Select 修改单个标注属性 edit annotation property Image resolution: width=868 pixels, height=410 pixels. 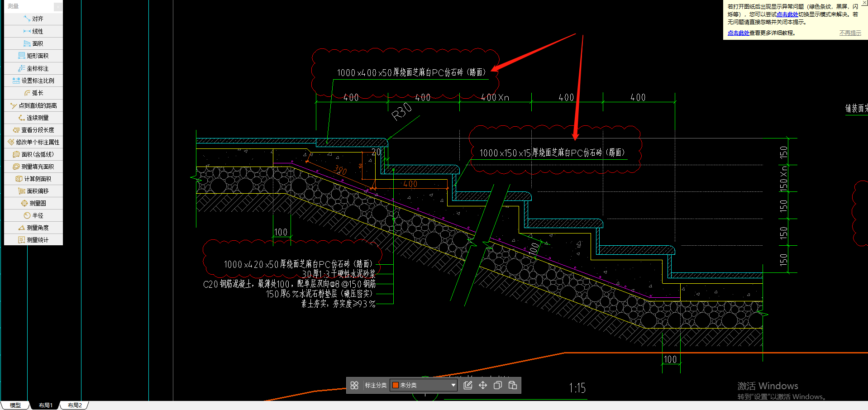pos(33,142)
